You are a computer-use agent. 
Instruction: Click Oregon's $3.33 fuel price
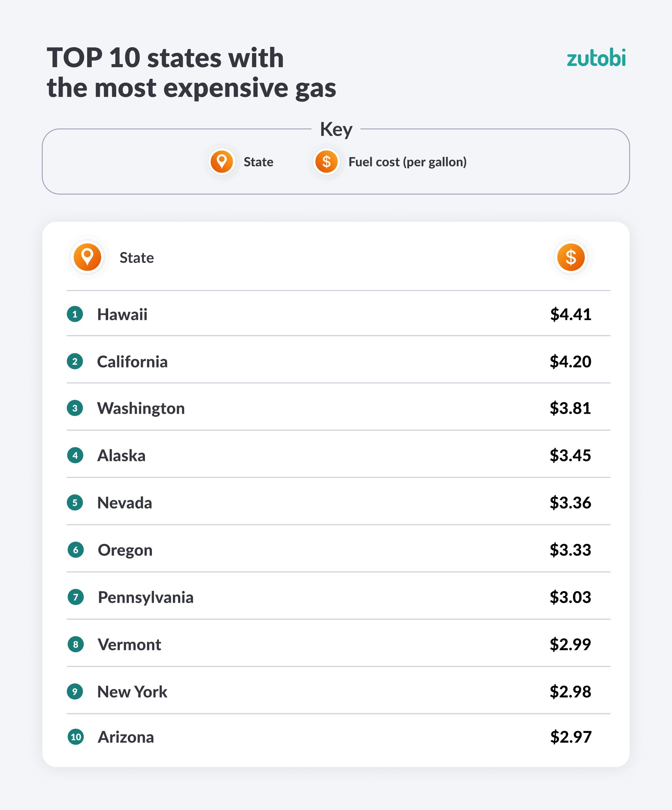tap(570, 550)
